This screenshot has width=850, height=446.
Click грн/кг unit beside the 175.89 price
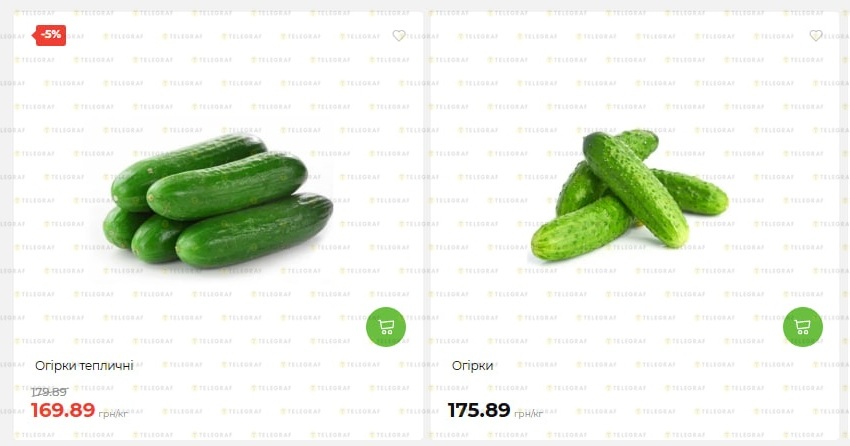[x=529, y=414]
